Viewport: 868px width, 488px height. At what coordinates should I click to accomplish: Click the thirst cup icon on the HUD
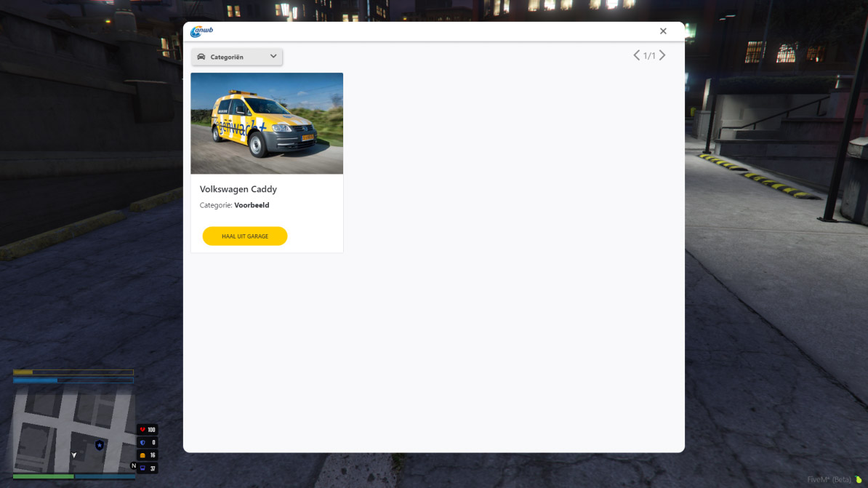coord(142,468)
